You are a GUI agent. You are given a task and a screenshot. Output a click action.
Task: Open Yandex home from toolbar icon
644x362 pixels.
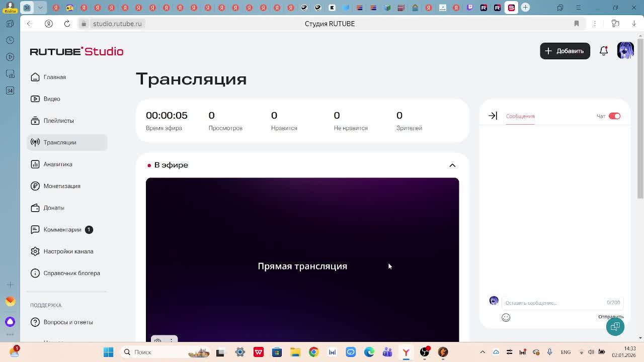[49, 24]
